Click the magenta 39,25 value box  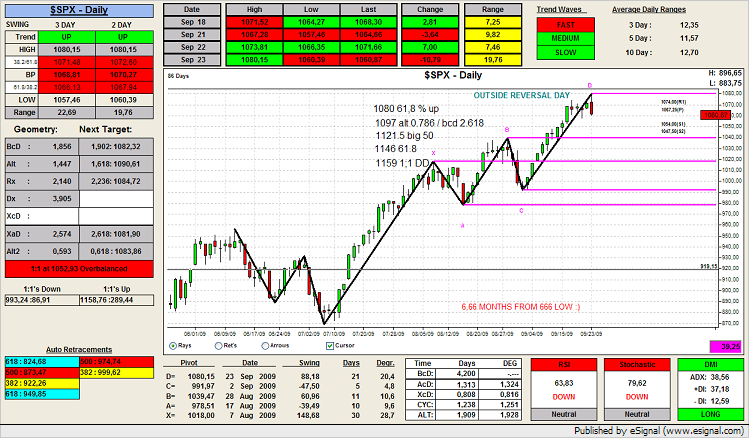[726, 347]
